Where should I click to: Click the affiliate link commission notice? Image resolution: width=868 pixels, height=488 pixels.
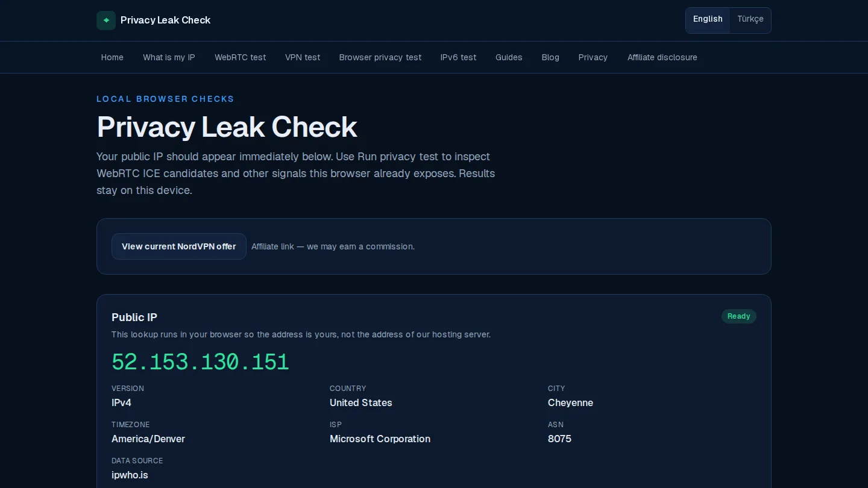tap(333, 246)
